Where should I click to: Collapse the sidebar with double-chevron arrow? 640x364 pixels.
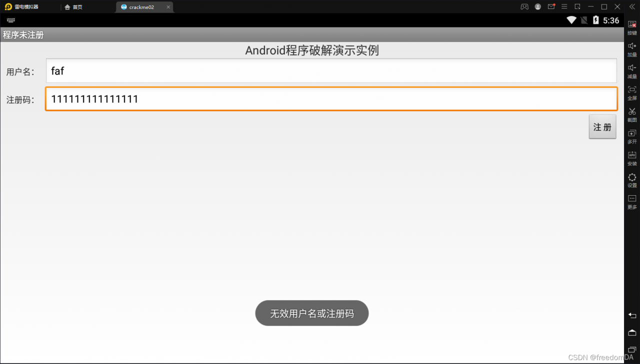tap(632, 6)
